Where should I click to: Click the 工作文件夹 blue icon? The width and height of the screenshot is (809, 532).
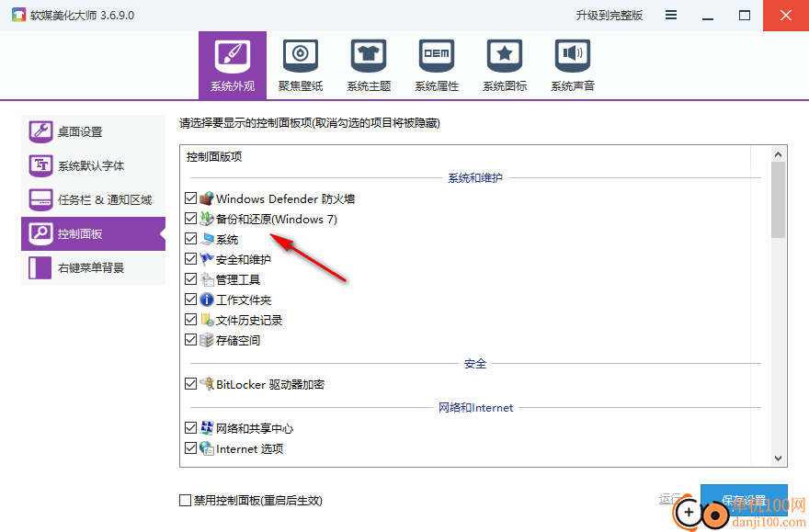point(207,300)
